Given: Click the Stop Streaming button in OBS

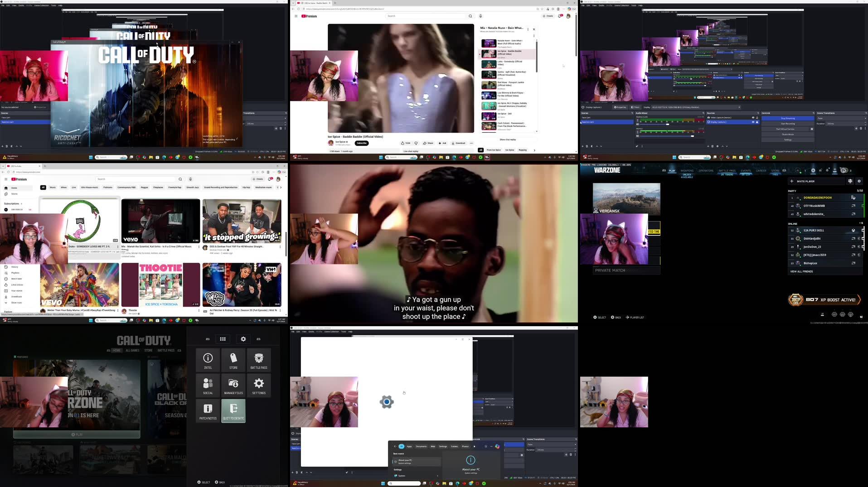Looking at the screenshot, I should coord(787,118).
